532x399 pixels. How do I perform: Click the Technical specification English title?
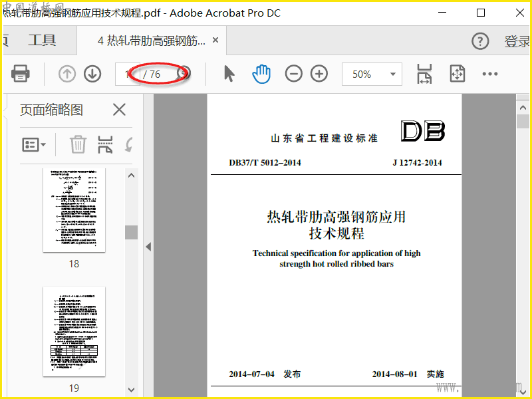[336, 259]
